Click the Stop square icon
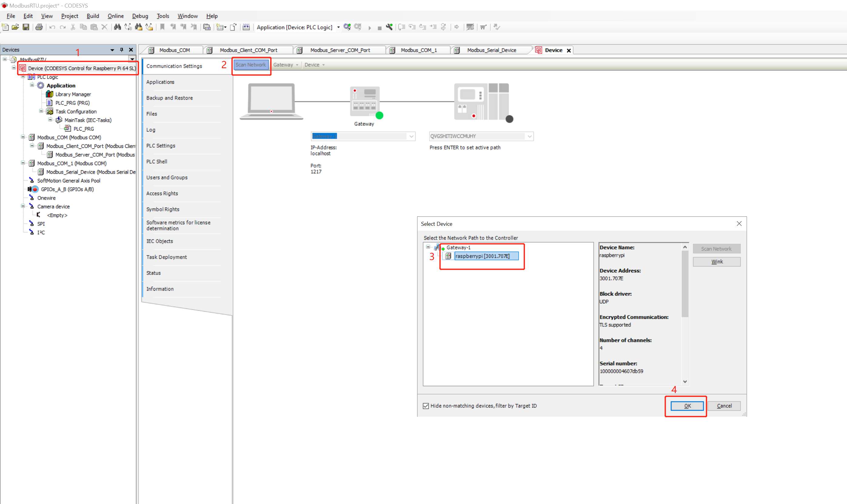This screenshot has height=504, width=847. (379, 28)
